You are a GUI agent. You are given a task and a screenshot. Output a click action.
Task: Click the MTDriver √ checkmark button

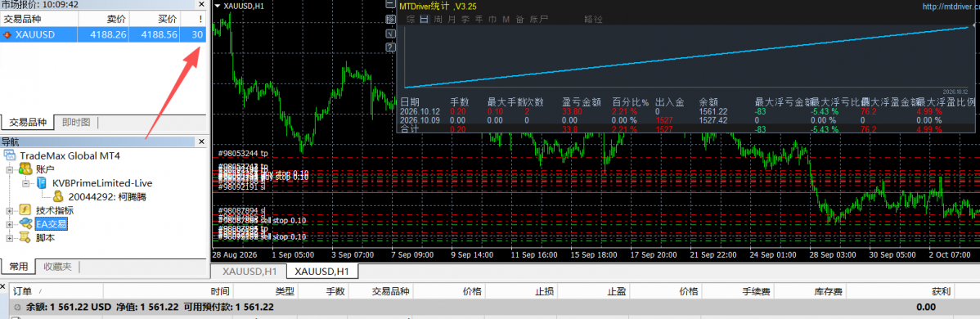point(391,34)
